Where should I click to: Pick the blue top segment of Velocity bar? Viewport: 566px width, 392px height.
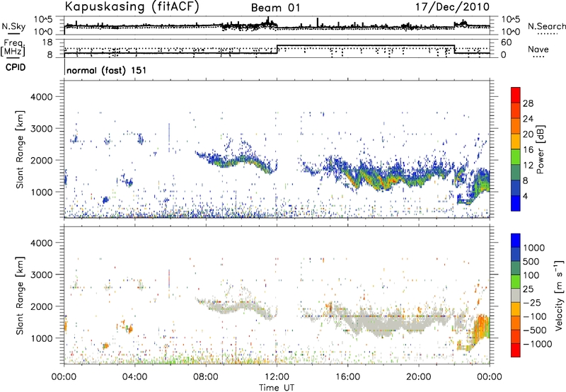click(516, 241)
